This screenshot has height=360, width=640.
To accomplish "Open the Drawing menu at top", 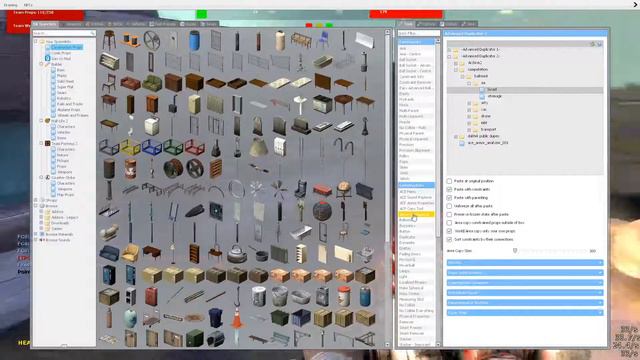I will (x=11, y=5).
